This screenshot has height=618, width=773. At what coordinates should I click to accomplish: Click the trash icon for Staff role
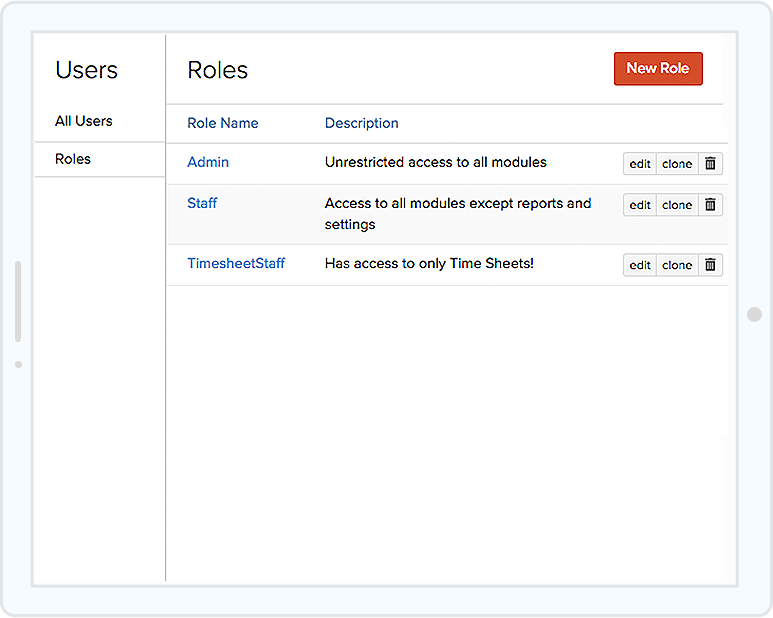coord(710,204)
